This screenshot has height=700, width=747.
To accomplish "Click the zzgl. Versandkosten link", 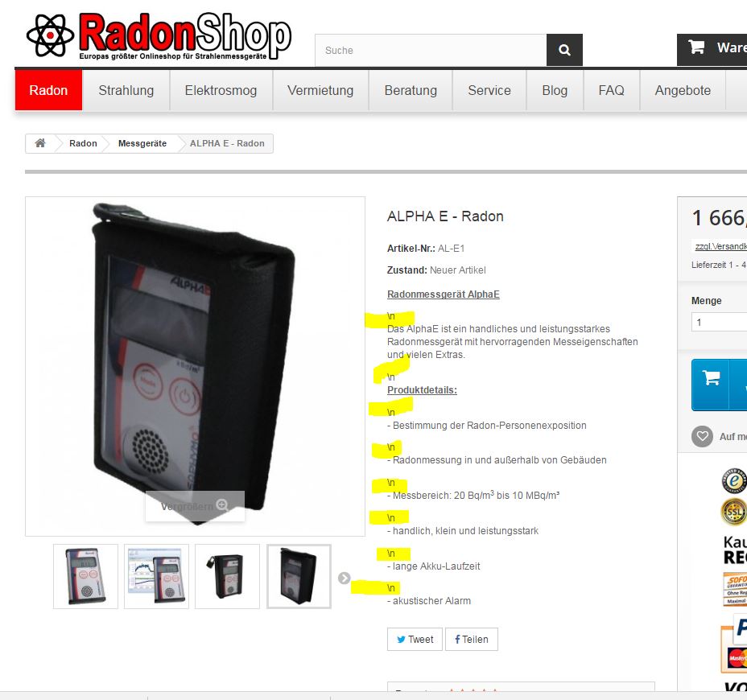I will click(x=720, y=246).
